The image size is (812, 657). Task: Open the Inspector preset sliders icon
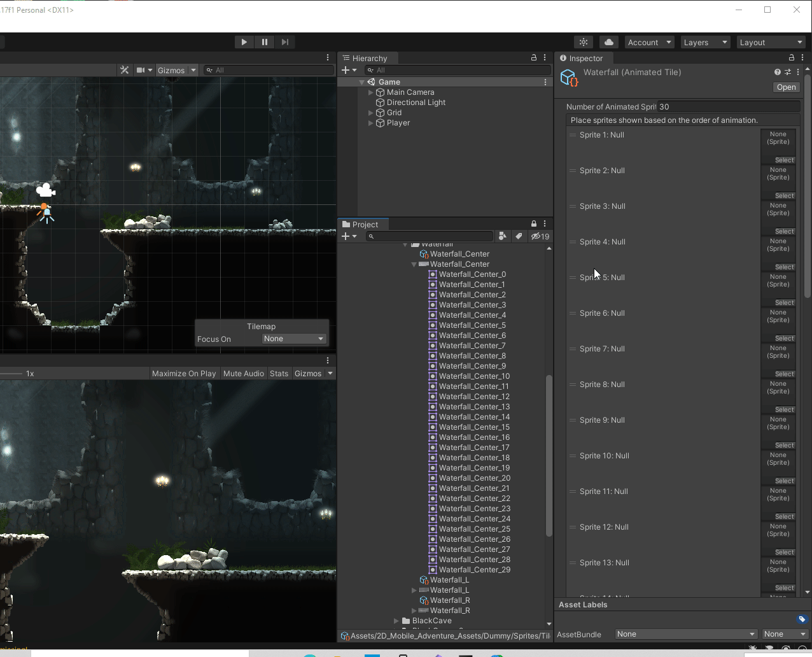[788, 72]
